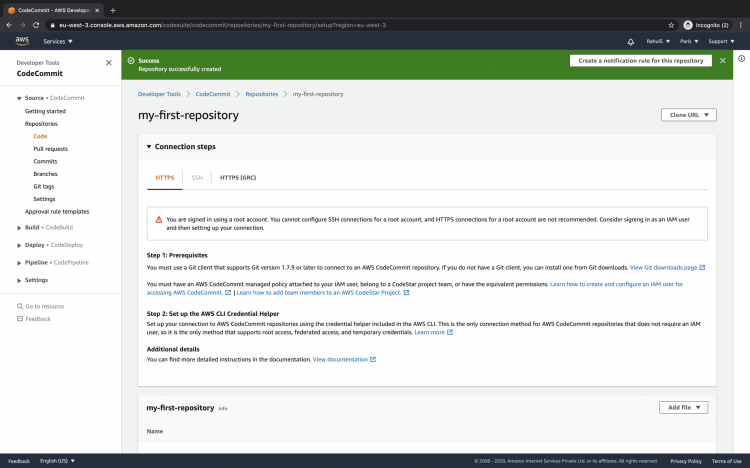Open Approval rule templates
750x468 pixels.
click(57, 212)
